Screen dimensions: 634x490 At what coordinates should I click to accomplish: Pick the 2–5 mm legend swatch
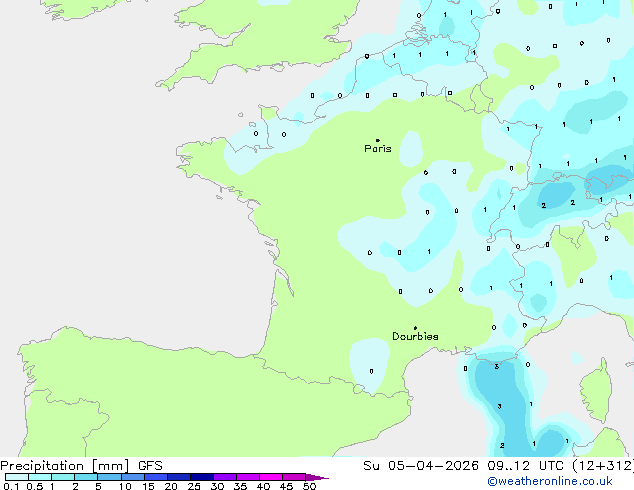86,477
